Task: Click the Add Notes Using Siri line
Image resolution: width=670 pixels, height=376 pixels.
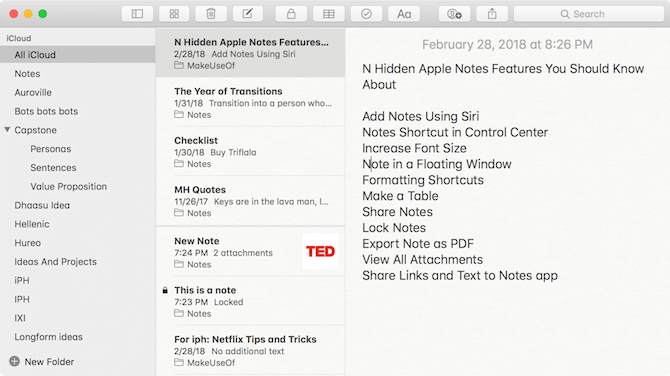Action: tap(420, 116)
